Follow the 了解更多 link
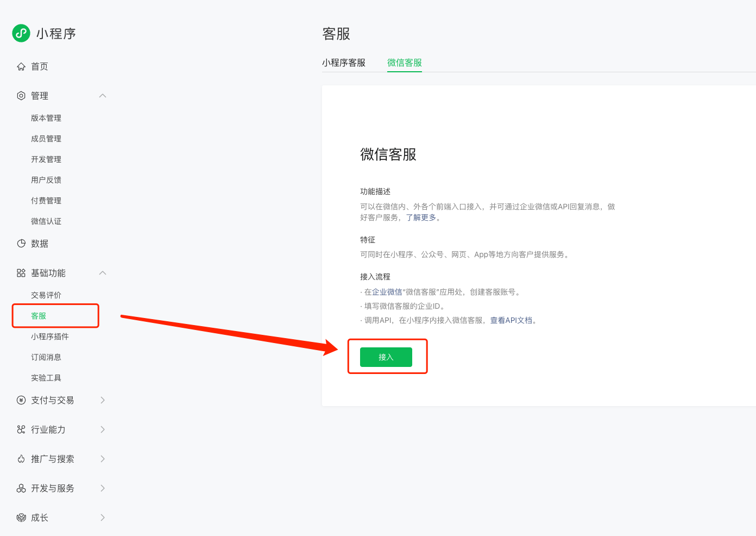The width and height of the screenshot is (756, 536). [421, 217]
